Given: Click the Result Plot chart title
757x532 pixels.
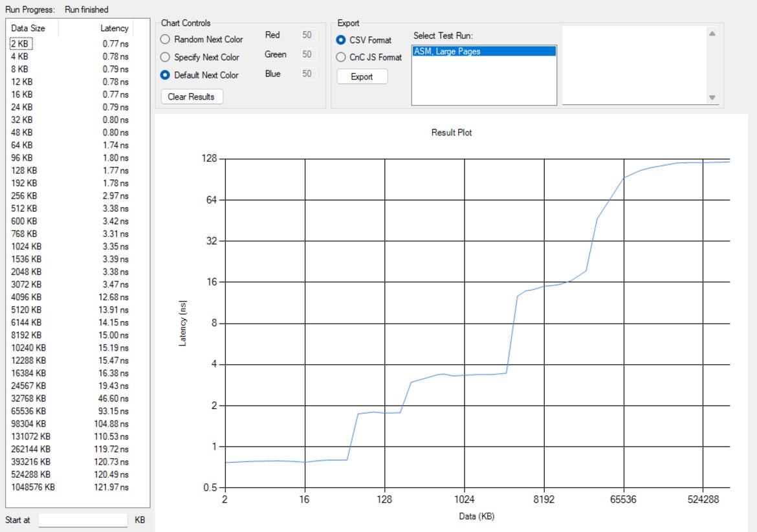Looking at the screenshot, I should coord(452,132).
